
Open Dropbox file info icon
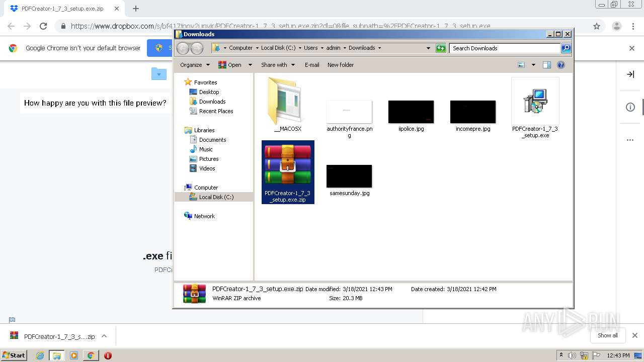click(x=630, y=107)
